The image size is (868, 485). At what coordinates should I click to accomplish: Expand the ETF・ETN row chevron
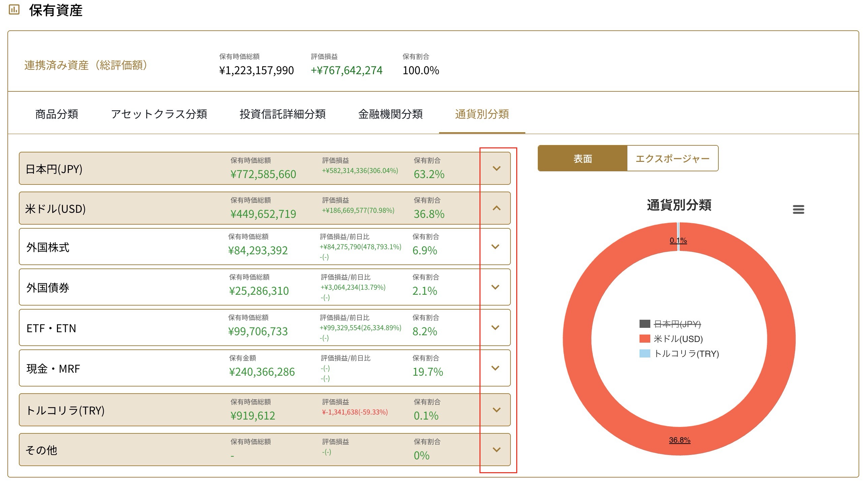(x=495, y=327)
